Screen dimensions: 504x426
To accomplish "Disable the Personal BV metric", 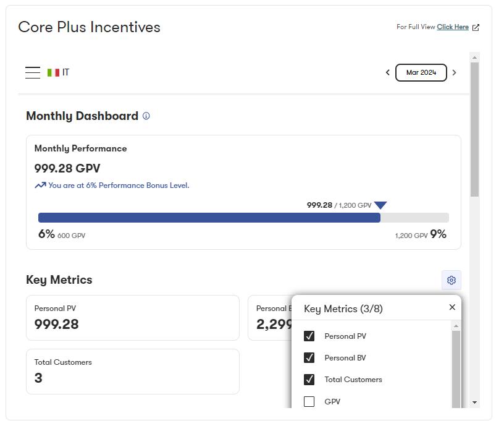I will pos(309,357).
